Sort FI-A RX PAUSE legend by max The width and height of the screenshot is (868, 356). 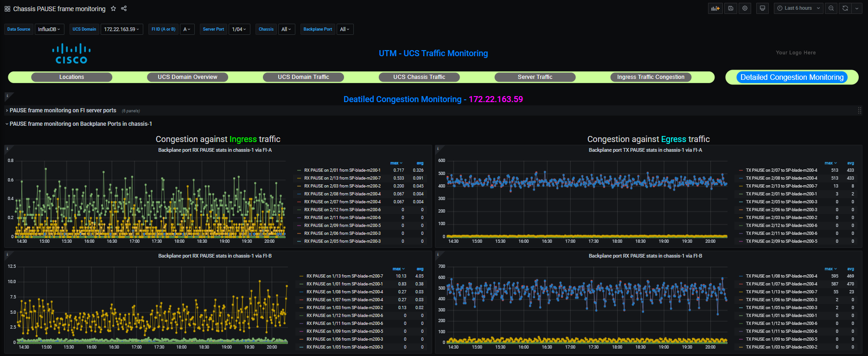396,163
